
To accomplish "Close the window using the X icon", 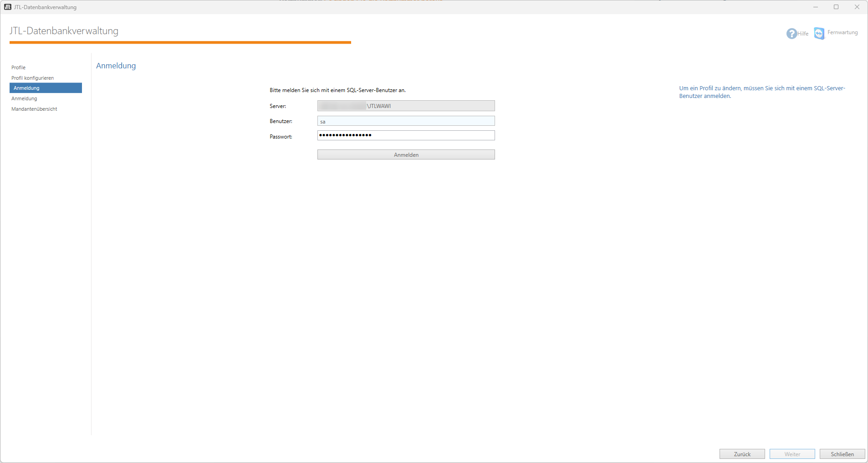I will (857, 7).
